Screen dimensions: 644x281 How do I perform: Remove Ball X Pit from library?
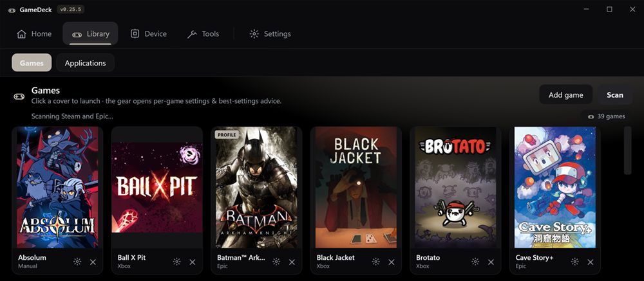[192, 262]
